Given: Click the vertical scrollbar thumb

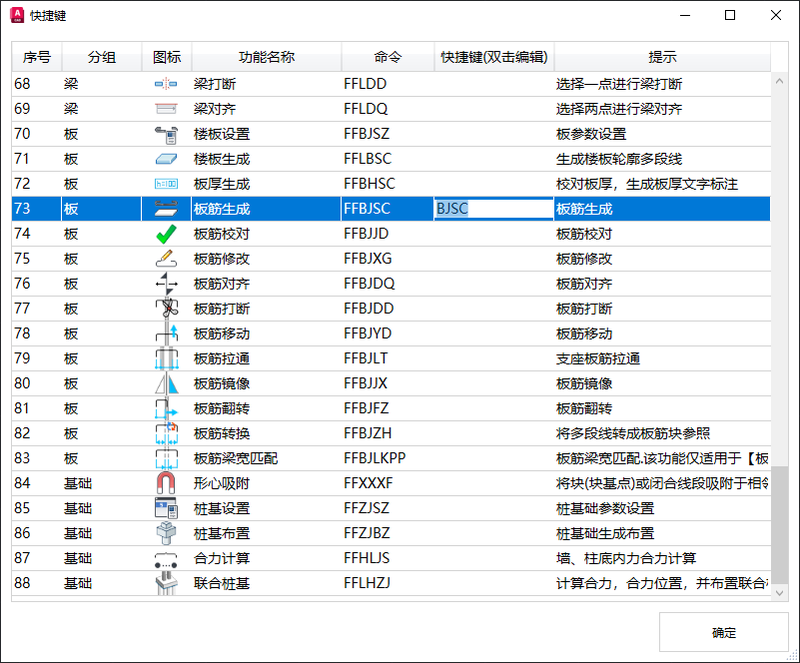Looking at the screenshot, I should [780, 520].
